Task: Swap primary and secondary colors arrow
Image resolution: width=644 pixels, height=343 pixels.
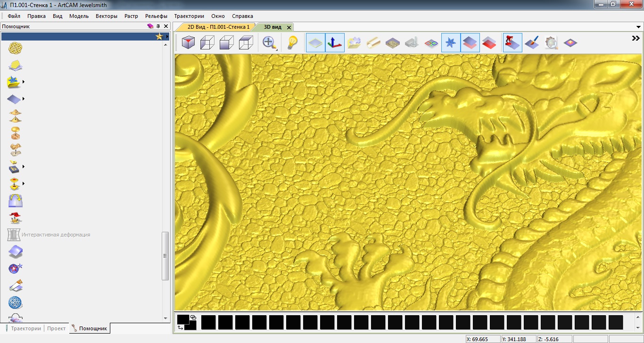Action: (x=181, y=327)
